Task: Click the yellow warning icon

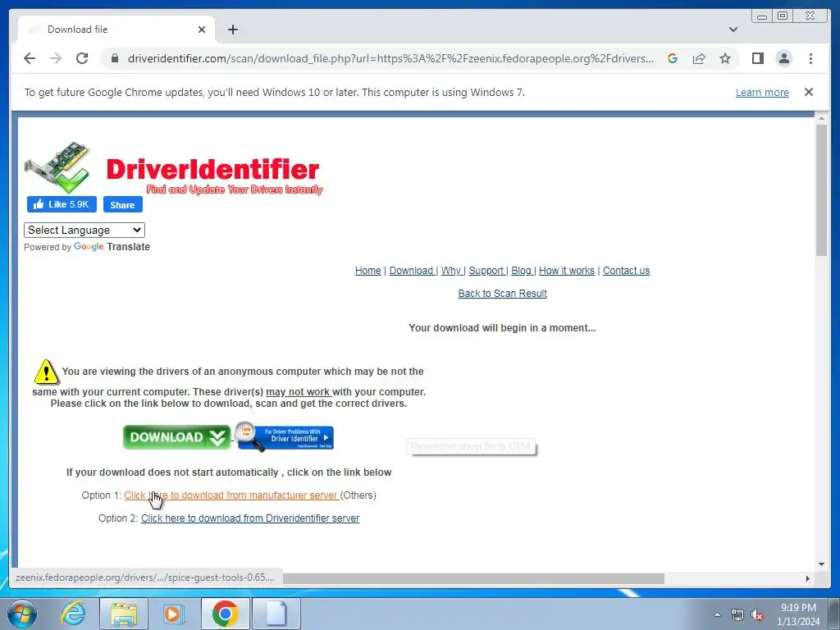Action: coord(46,372)
